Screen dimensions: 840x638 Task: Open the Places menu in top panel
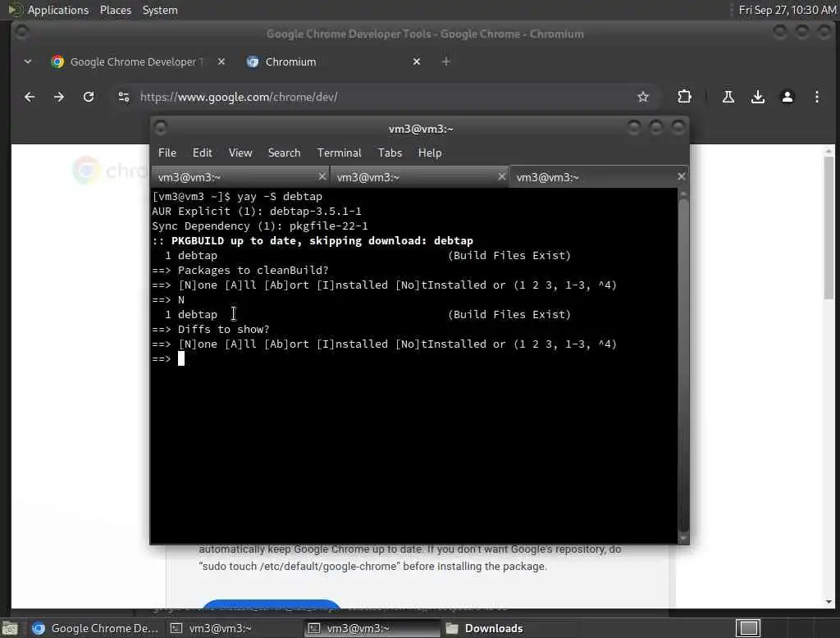pos(115,10)
